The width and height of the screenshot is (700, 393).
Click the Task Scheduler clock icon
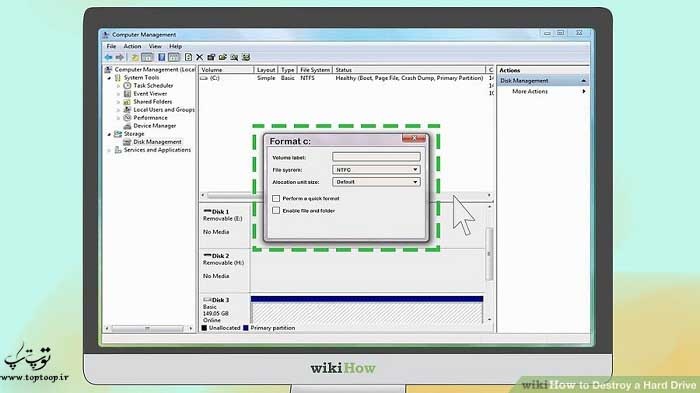pos(127,85)
